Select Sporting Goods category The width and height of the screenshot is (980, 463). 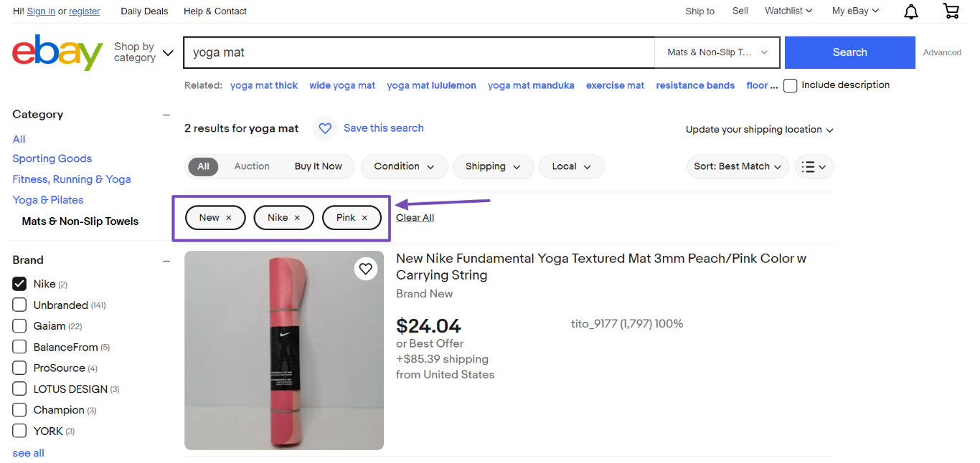[x=52, y=158]
